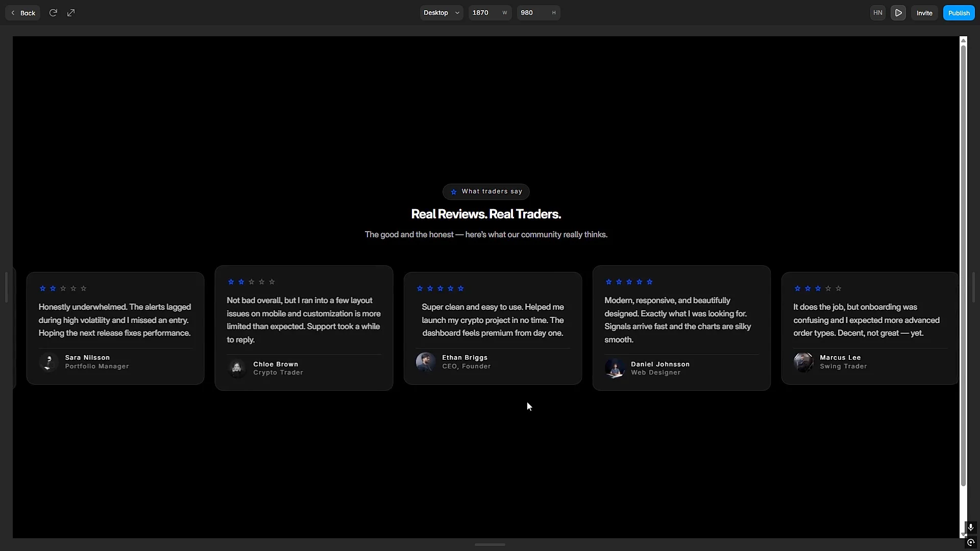Viewport: 980px width, 551px height.
Task: Edit the 980 height field
Action: pyautogui.click(x=538, y=13)
